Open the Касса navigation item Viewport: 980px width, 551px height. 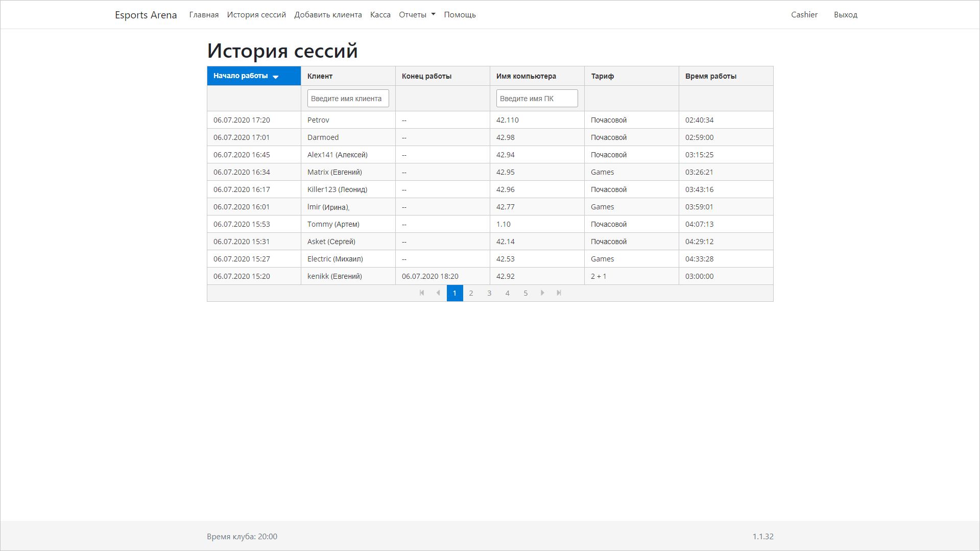pos(380,15)
